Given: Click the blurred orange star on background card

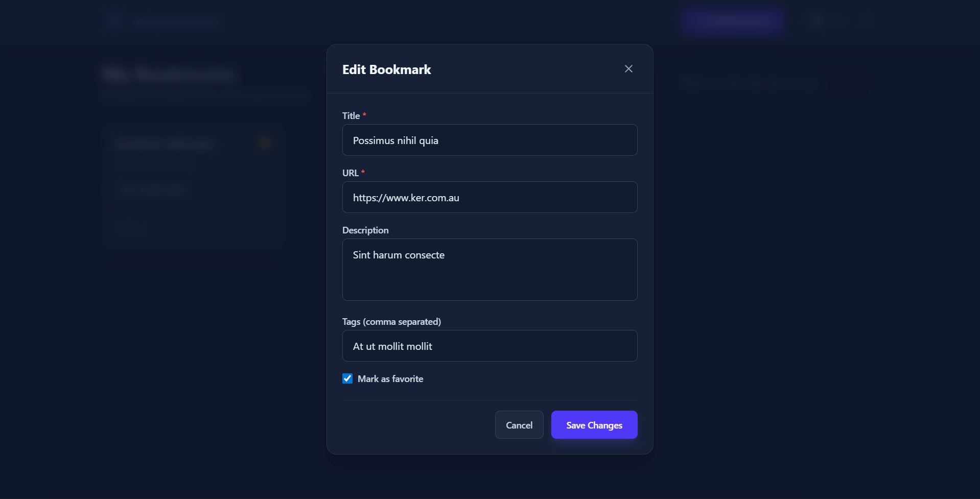Looking at the screenshot, I should click(x=265, y=143).
